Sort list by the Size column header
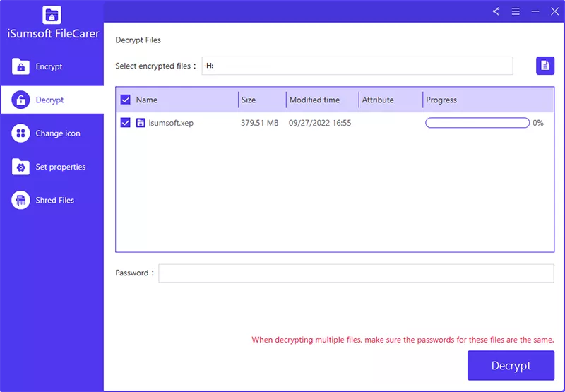The image size is (565, 392). [249, 100]
